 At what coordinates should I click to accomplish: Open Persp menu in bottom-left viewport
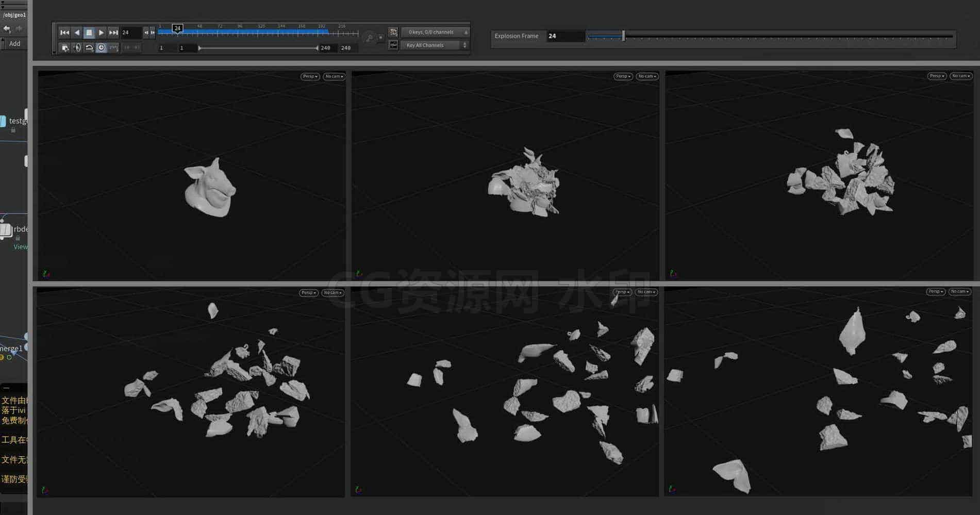[x=309, y=293]
